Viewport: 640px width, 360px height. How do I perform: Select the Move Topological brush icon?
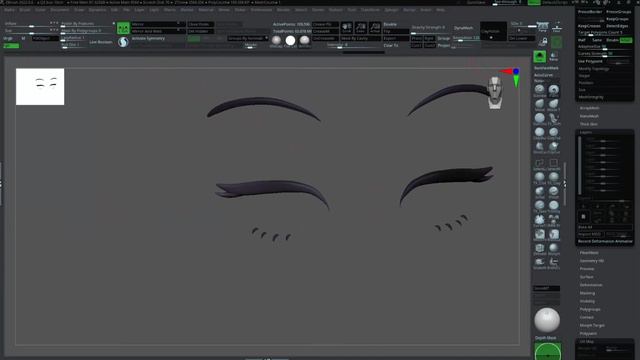553,105
